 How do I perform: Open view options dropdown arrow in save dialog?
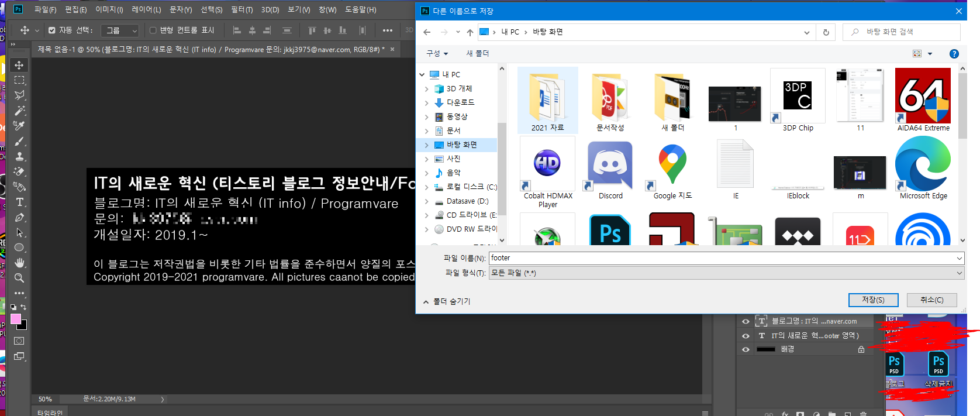tap(930, 54)
